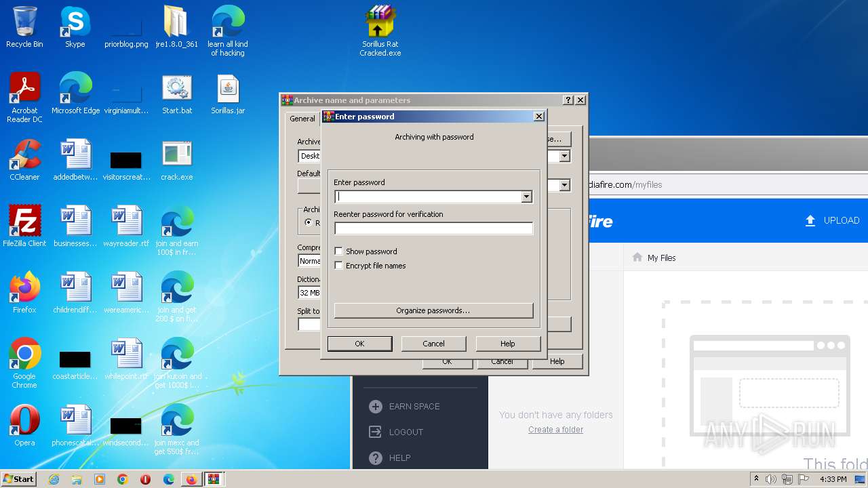Open the Skype desktop shortcut

pos(75,27)
